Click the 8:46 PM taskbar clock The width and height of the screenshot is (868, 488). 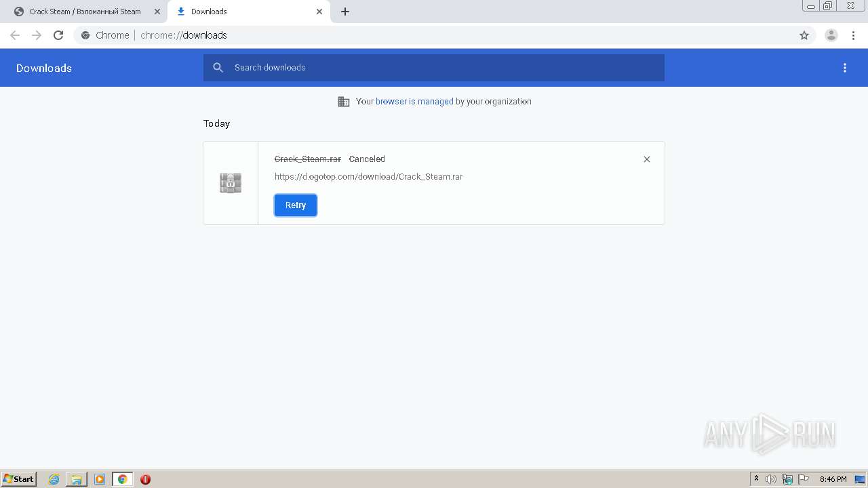(x=833, y=479)
